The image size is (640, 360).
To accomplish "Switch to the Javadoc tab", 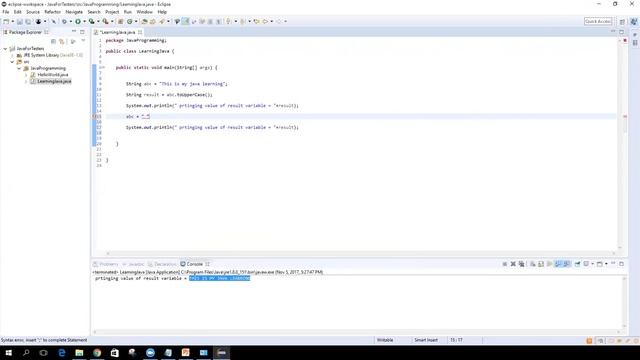I will tap(133, 264).
